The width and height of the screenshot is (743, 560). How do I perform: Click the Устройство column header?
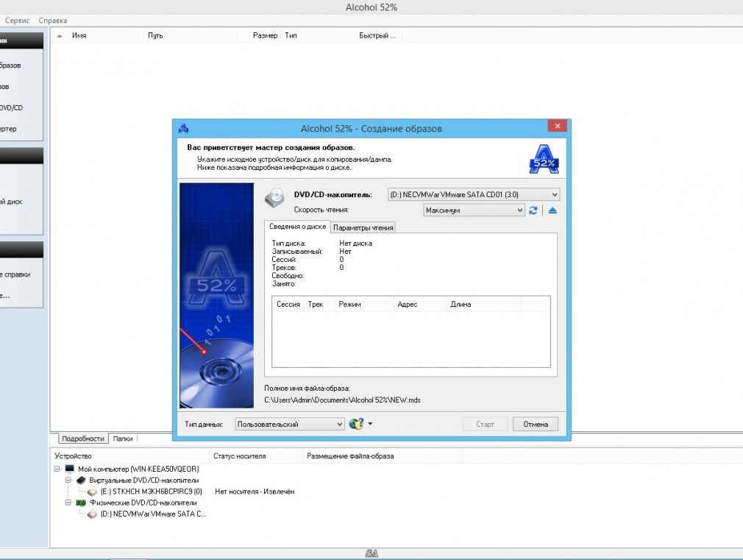(129, 456)
